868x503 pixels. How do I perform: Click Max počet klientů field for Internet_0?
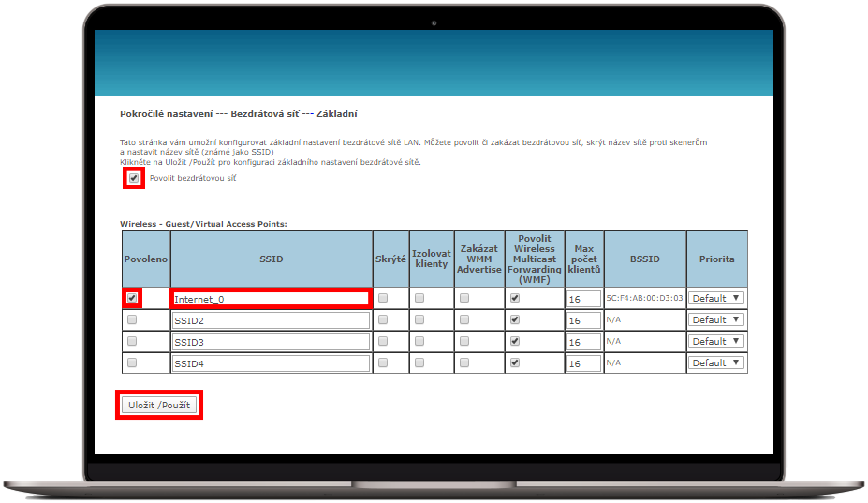[x=582, y=299]
